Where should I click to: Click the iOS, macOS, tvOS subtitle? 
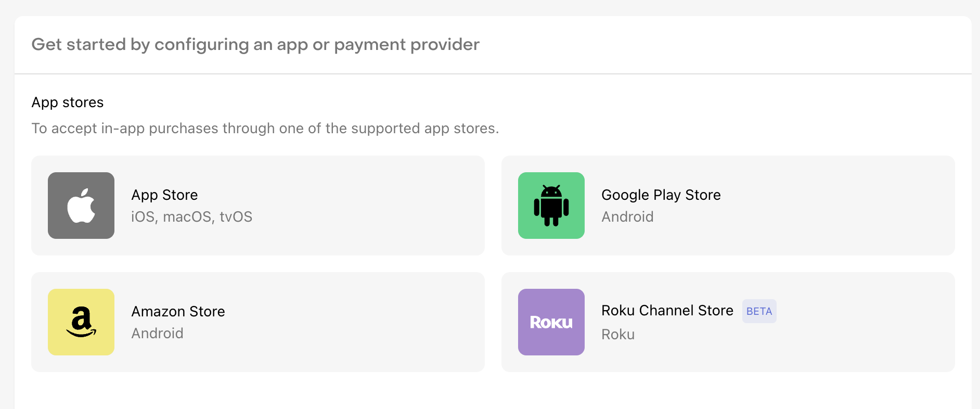[191, 216]
